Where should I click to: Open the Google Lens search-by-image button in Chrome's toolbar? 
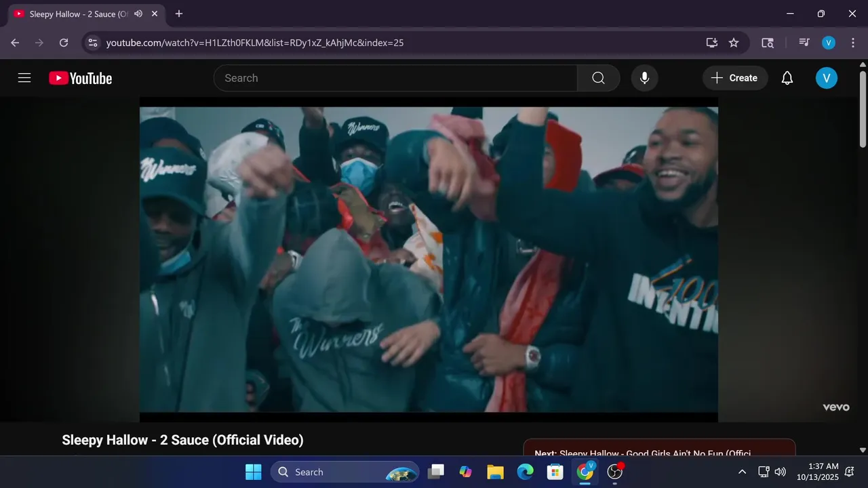click(x=768, y=43)
